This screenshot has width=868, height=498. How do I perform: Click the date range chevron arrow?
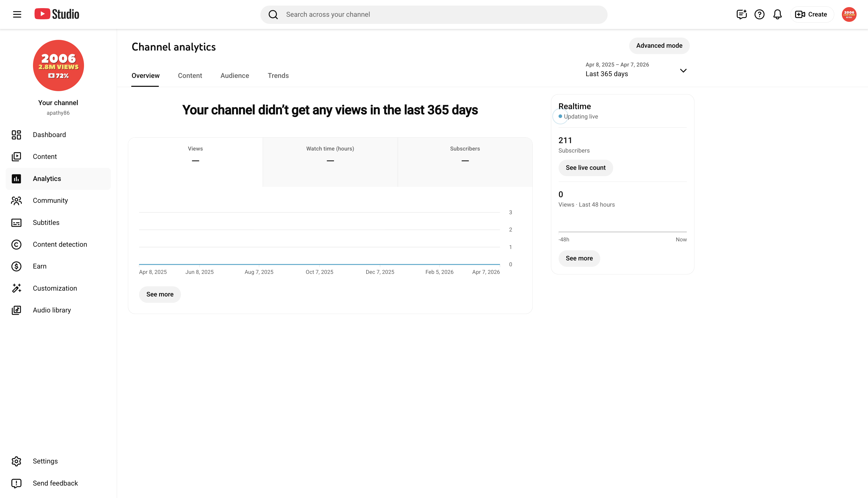pyautogui.click(x=683, y=71)
